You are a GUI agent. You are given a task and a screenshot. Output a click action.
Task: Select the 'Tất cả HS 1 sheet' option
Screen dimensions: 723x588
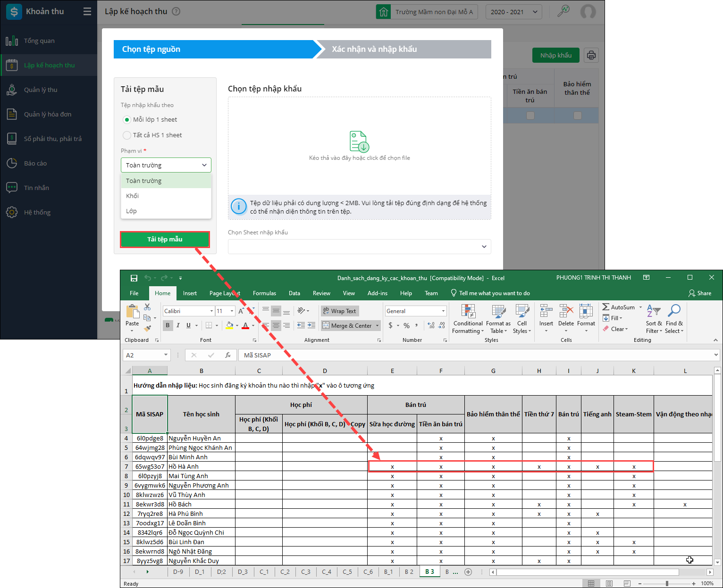pos(127,135)
